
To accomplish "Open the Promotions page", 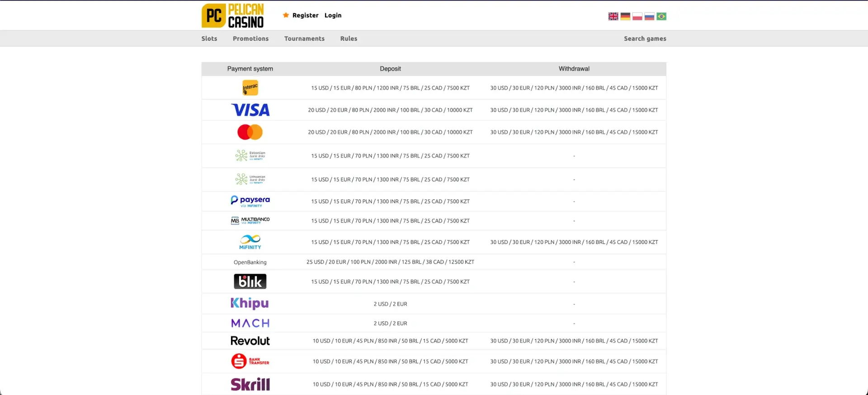I will tap(250, 38).
